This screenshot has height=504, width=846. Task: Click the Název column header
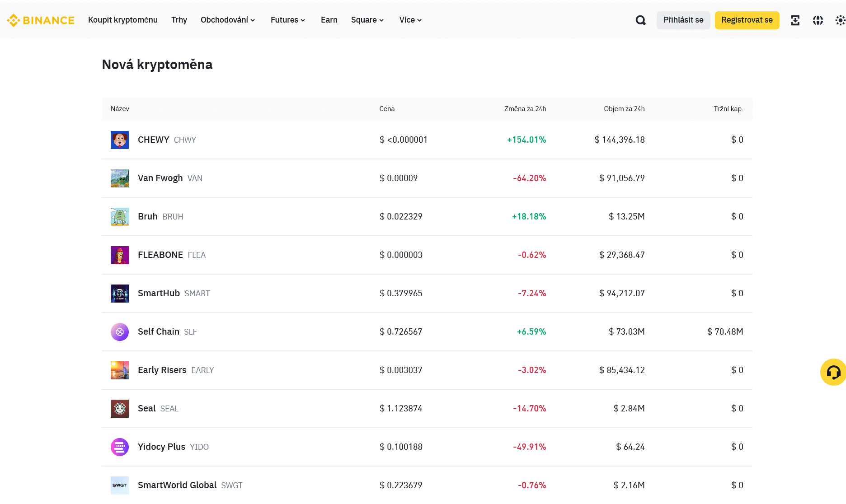point(120,109)
